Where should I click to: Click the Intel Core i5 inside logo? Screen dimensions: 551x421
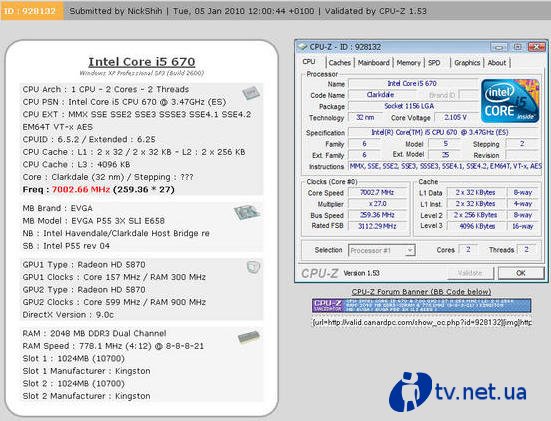[x=510, y=101]
